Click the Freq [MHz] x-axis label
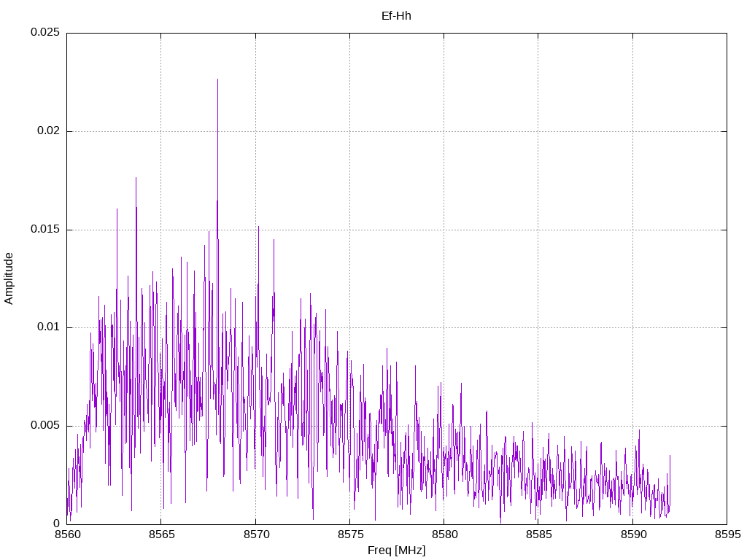 pyautogui.click(x=396, y=551)
